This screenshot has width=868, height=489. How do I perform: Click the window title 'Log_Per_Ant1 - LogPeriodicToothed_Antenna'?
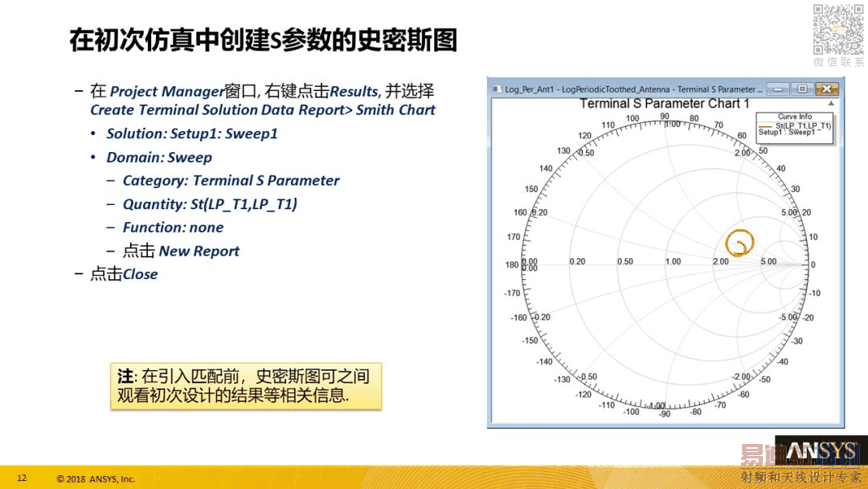pyautogui.click(x=587, y=89)
